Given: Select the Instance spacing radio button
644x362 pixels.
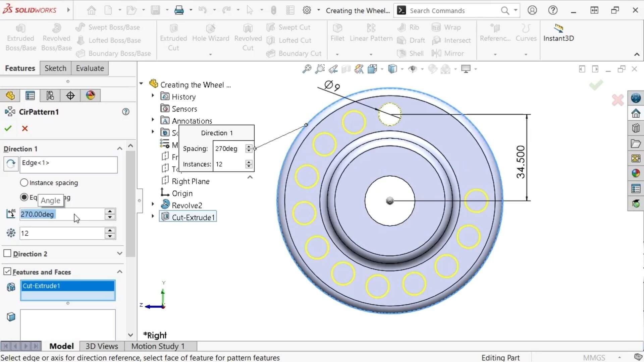Looking at the screenshot, I should (24, 183).
